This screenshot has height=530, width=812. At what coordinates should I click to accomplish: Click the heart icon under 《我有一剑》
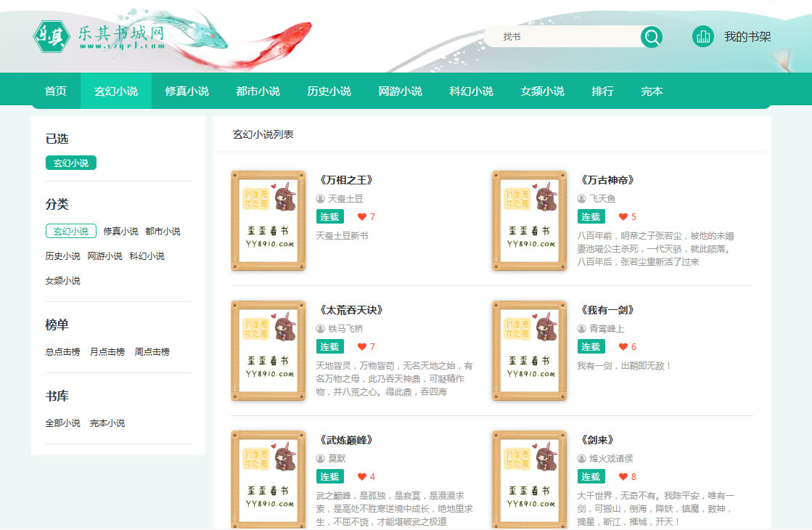[623, 347]
